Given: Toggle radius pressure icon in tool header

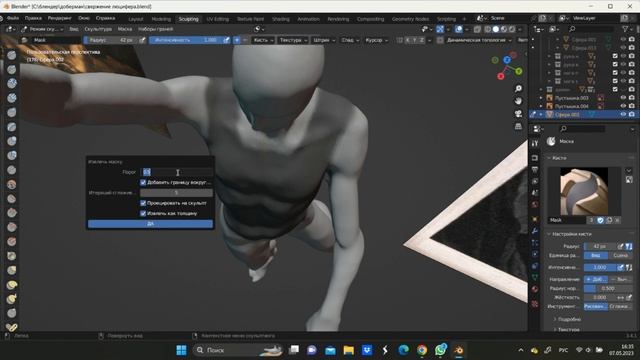Looking at the screenshot, I should point(142,40).
